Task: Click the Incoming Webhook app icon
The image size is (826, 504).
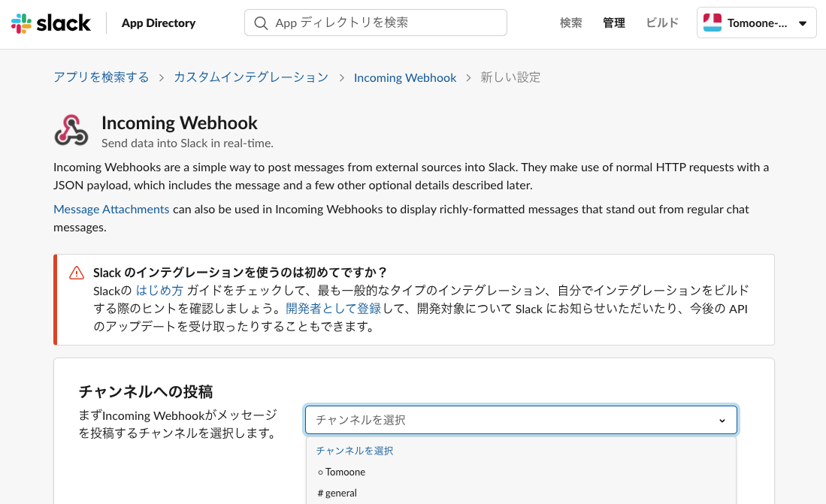Action: (71, 130)
